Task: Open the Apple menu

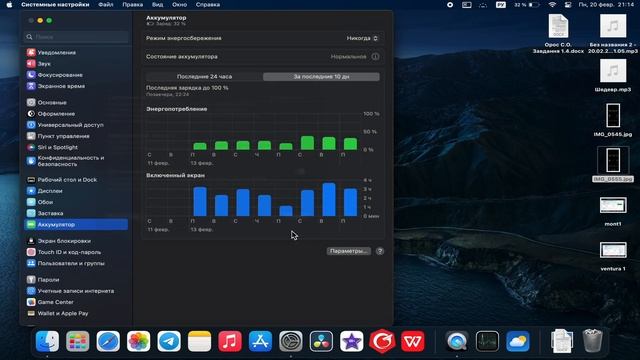Action: click(9, 5)
